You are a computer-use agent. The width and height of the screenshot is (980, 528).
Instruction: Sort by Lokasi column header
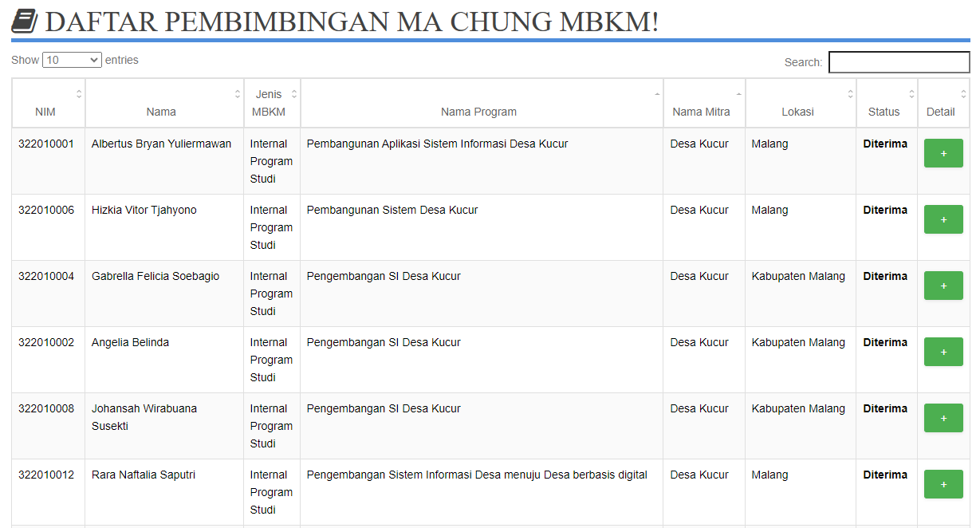(801, 103)
